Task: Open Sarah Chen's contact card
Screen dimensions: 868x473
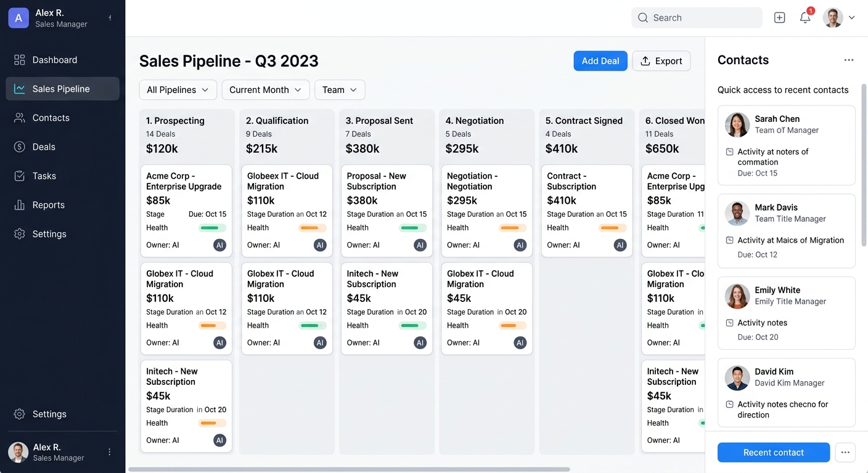Action: pyautogui.click(x=786, y=145)
